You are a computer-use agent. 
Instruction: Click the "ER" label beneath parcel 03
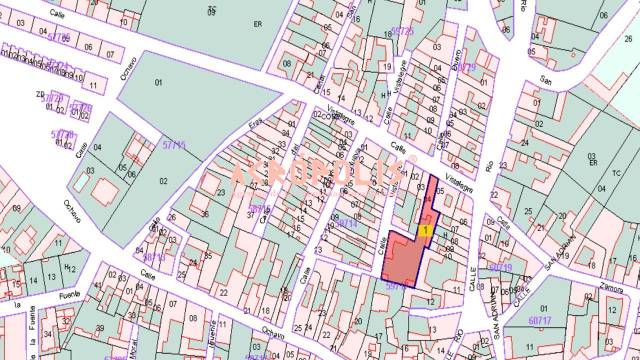593,162
